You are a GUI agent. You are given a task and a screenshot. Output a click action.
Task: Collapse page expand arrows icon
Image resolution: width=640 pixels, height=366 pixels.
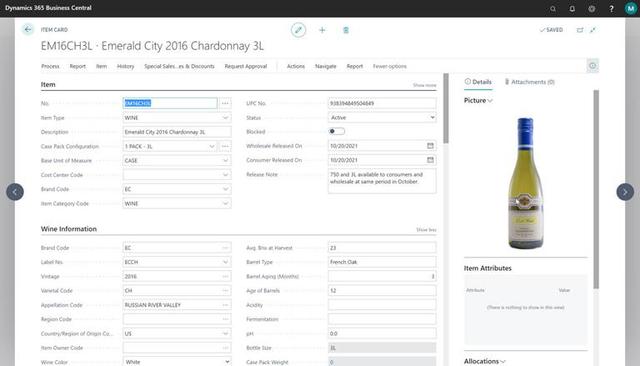point(593,30)
